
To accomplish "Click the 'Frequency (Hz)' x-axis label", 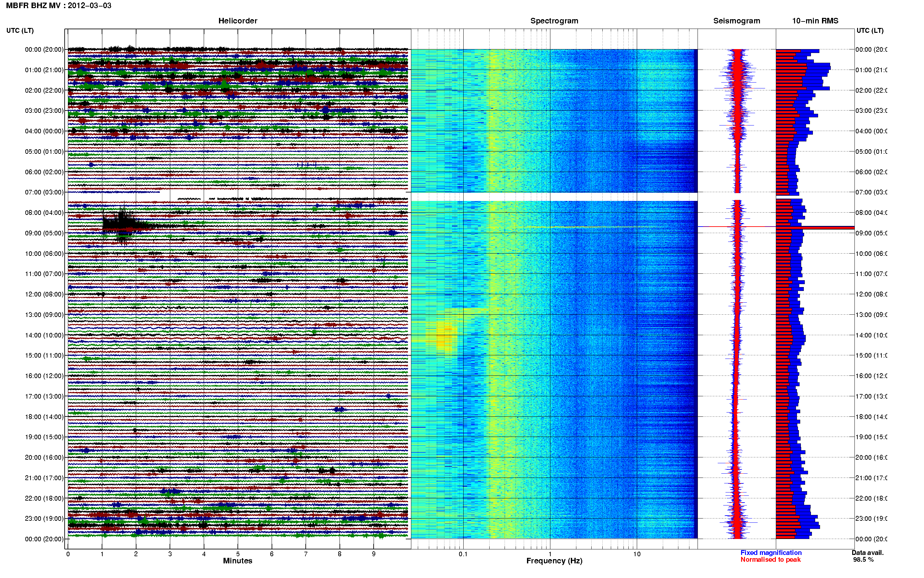I will coord(554,561).
